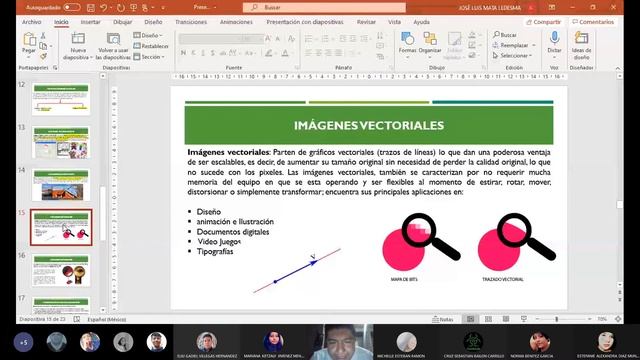This screenshot has height=360, width=640.
Task: Expand the Nueva diapositiva dropdown arrow
Action: click(91, 58)
